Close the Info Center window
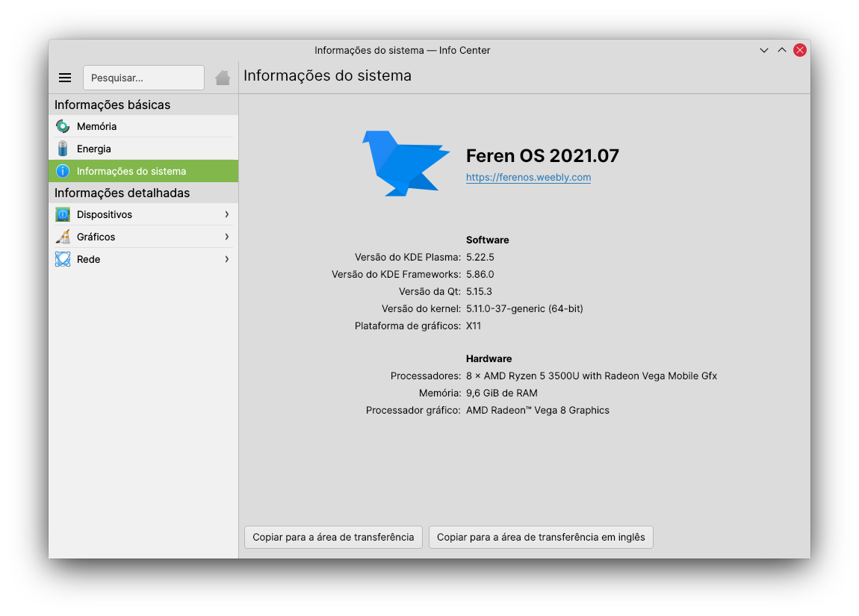859x616 pixels. [x=800, y=50]
